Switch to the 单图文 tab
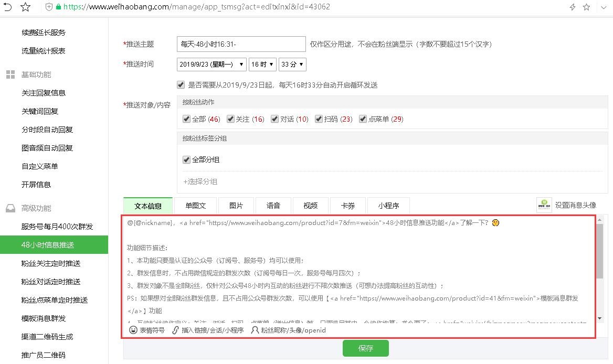 pos(195,206)
